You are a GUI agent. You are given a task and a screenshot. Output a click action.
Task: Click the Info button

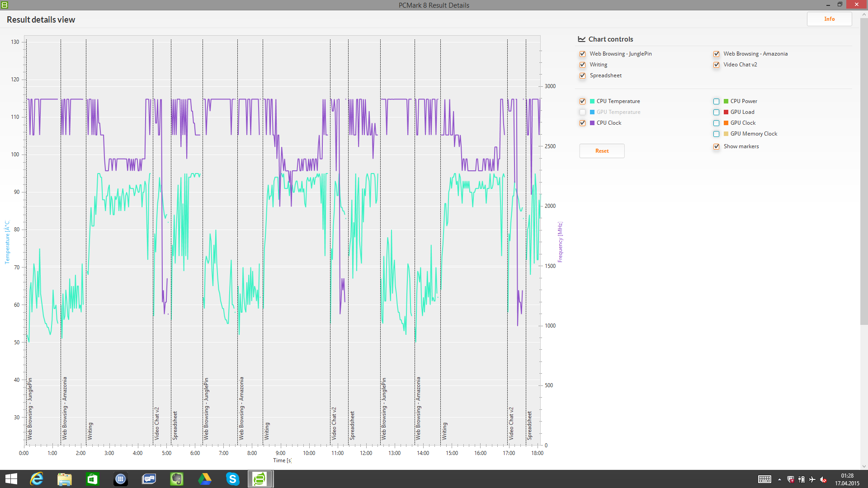[829, 19]
